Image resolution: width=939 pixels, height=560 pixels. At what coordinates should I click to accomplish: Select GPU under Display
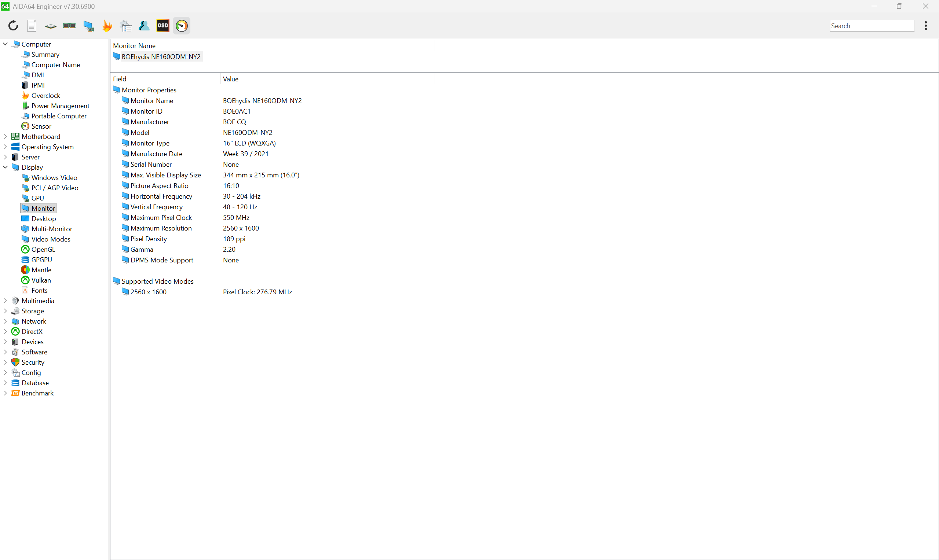37,198
